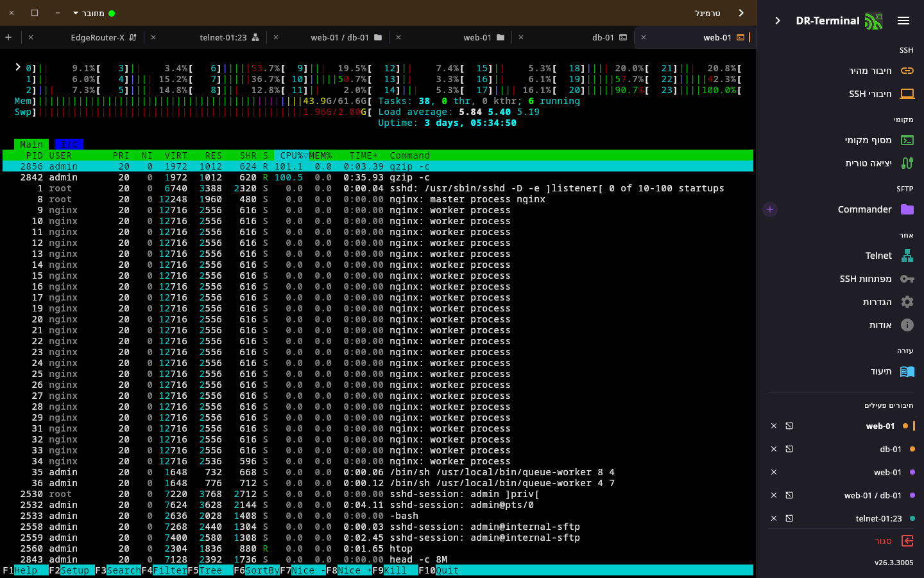Sort by MEM% column header
Image resolution: width=924 pixels, height=578 pixels.
(320, 155)
